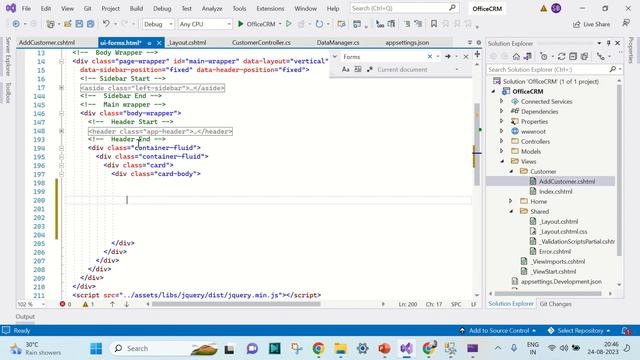Click the Forms find text field

[384, 56]
